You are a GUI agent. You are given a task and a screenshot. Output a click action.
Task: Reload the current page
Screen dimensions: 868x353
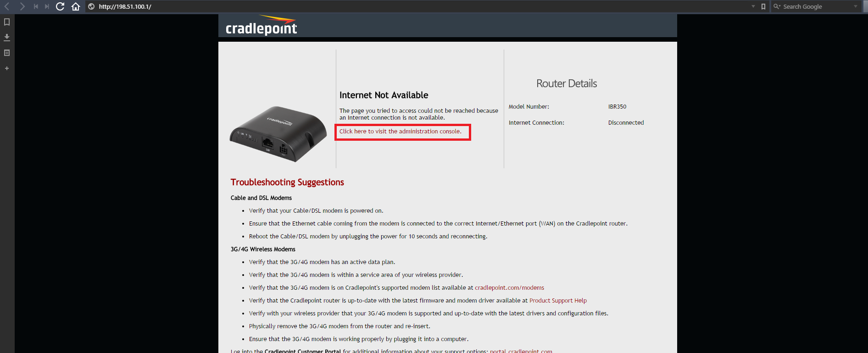(60, 6)
